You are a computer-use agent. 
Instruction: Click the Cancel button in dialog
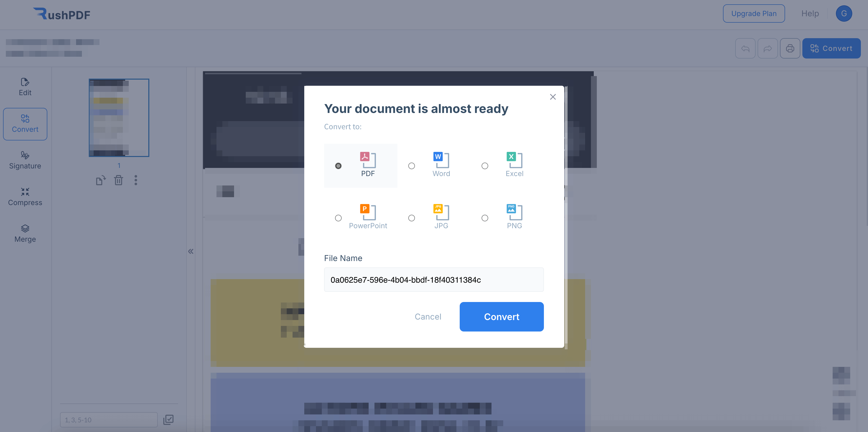click(428, 317)
